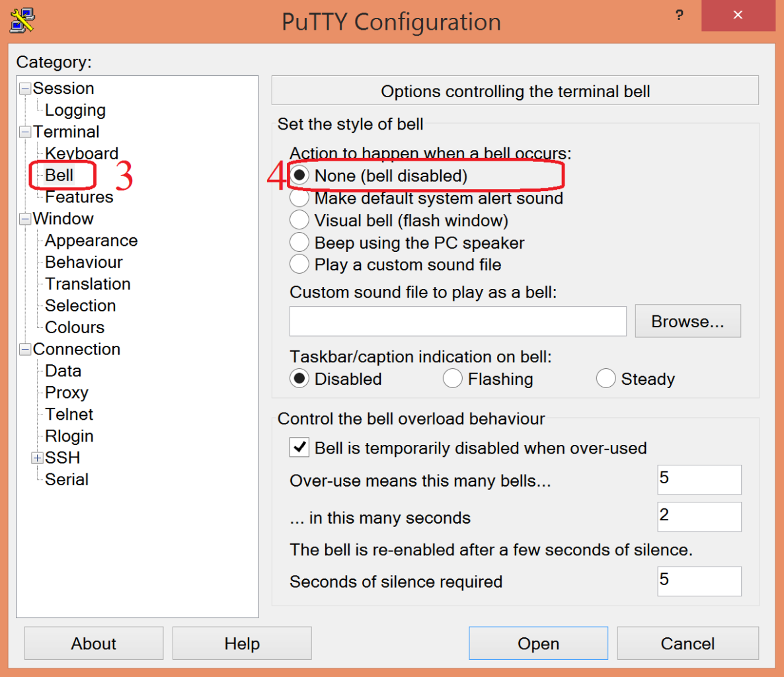Go to the Colours category

click(75, 327)
